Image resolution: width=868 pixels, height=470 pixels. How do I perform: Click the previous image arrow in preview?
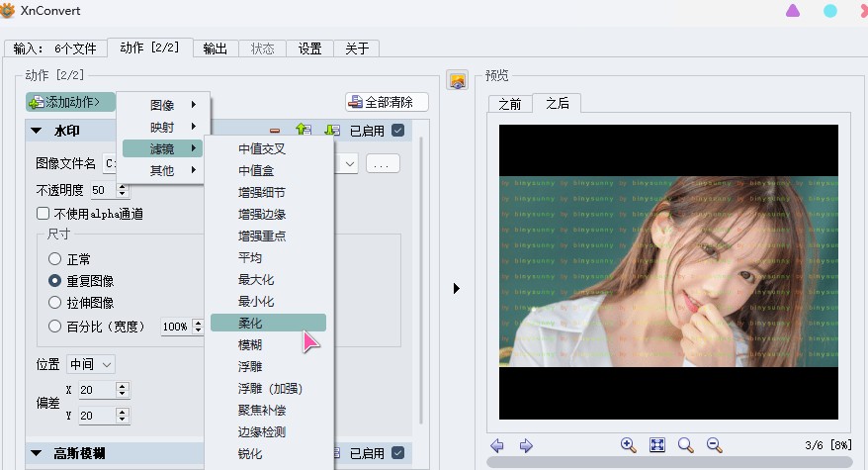tap(497, 446)
